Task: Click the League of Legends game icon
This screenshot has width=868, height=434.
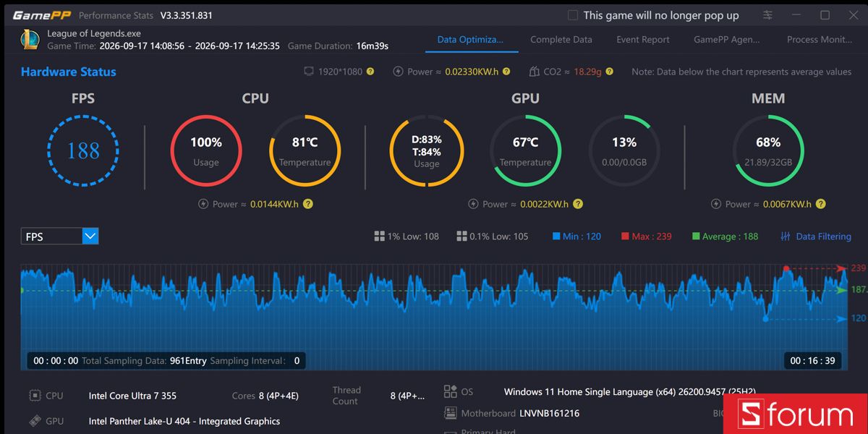Action: click(30, 39)
